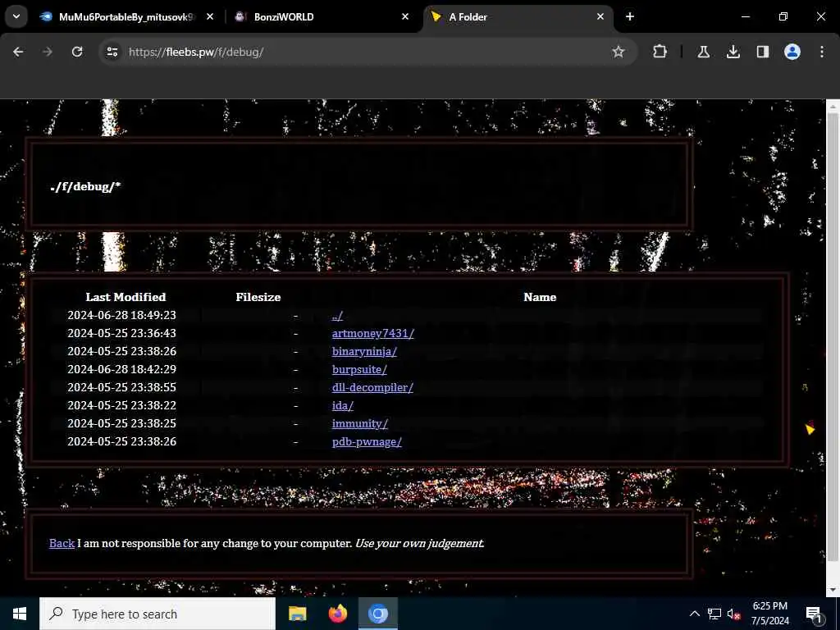Open the muted volume tray icon

point(733,614)
